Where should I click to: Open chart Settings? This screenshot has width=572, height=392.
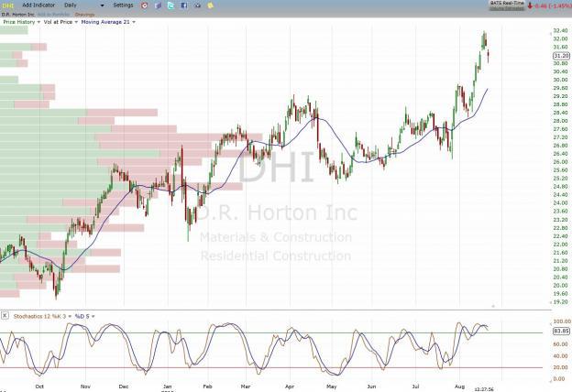123,5
